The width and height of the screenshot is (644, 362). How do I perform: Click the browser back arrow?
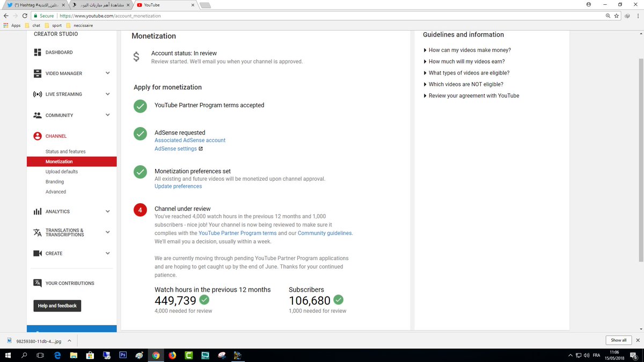pyautogui.click(x=6, y=16)
